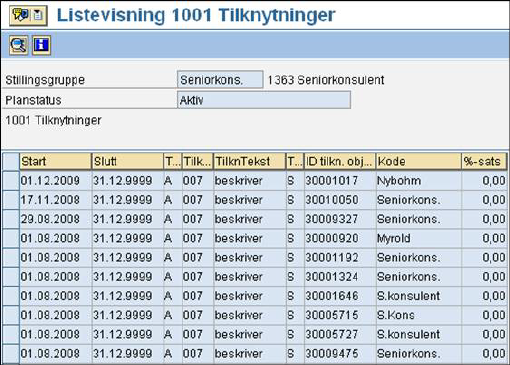Click start date 17.11.2008 cell
This screenshot has height=365, width=510.
(x=55, y=200)
